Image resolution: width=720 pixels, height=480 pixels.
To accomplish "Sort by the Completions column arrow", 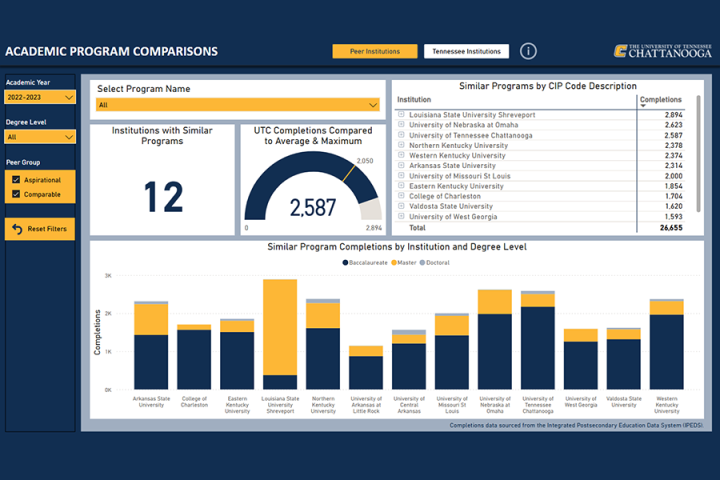I will coord(643,106).
